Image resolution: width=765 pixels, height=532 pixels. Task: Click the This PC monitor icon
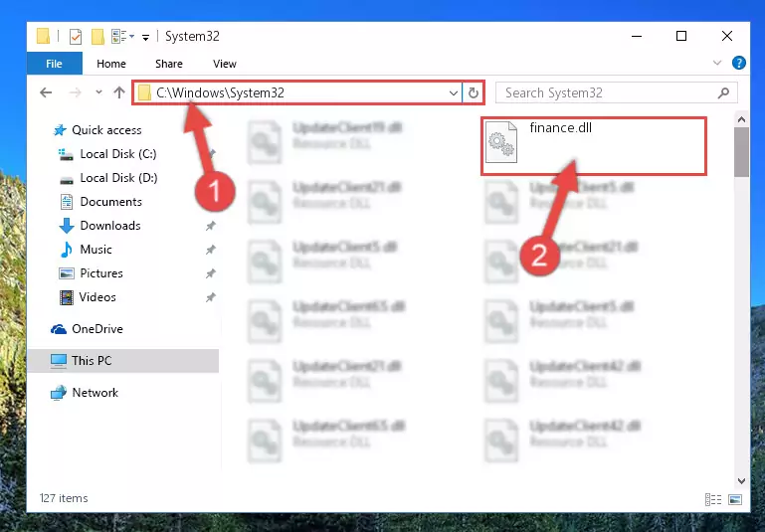pos(59,361)
